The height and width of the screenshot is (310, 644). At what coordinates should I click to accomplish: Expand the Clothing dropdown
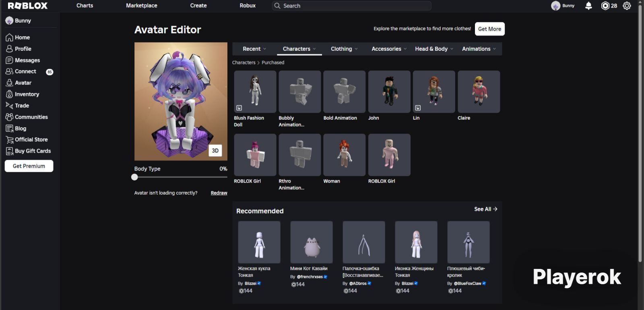(x=344, y=49)
